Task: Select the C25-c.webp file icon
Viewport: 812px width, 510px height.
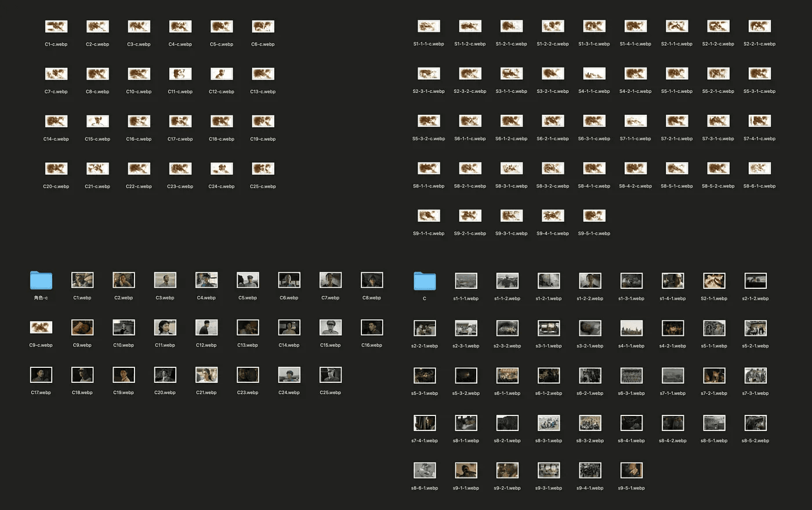Action: tap(263, 169)
